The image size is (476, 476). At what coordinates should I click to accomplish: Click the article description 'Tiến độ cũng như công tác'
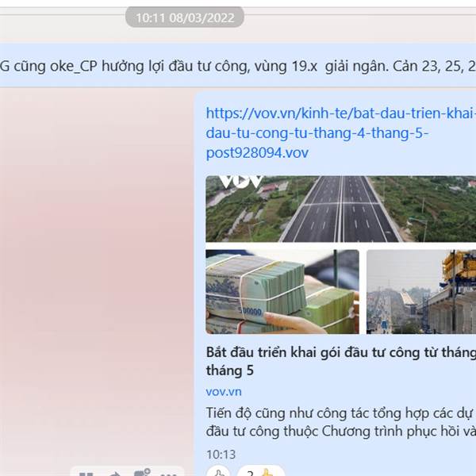340,422
